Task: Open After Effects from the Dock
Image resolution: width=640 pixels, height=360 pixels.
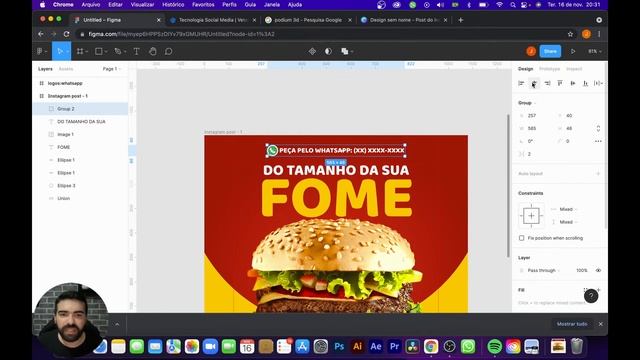Action: (x=376, y=347)
